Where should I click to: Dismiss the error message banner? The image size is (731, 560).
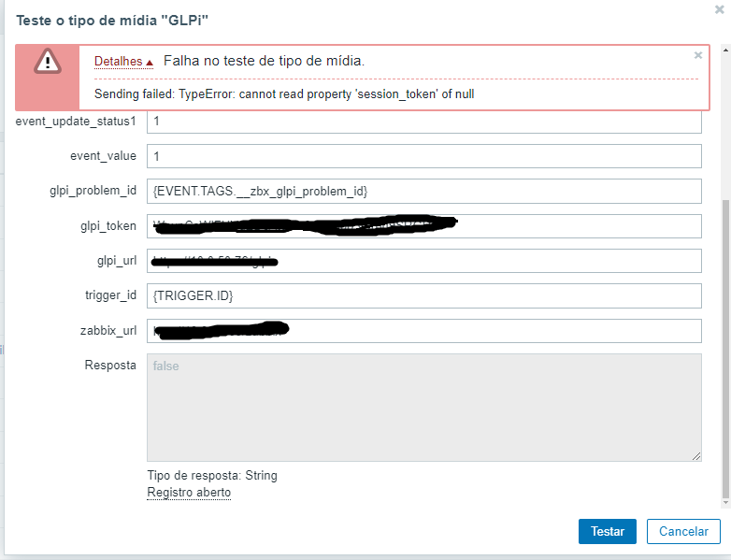click(698, 55)
